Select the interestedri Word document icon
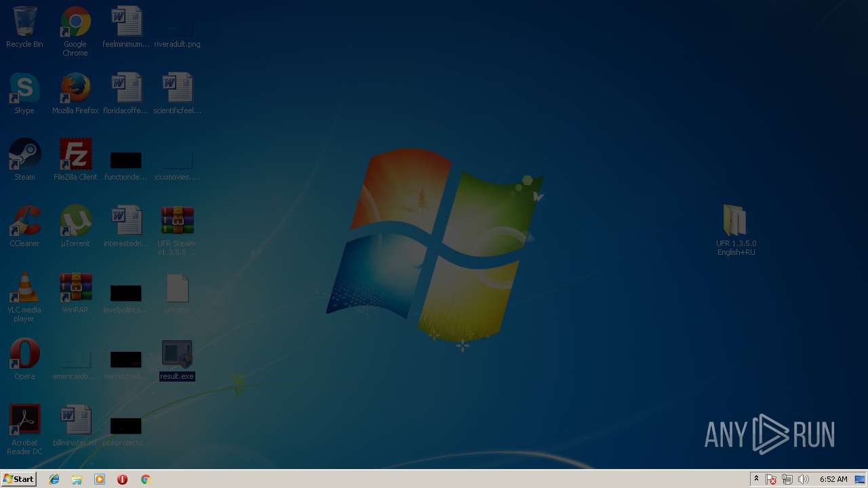Image resolution: width=868 pixels, height=488 pixels. tap(126, 226)
